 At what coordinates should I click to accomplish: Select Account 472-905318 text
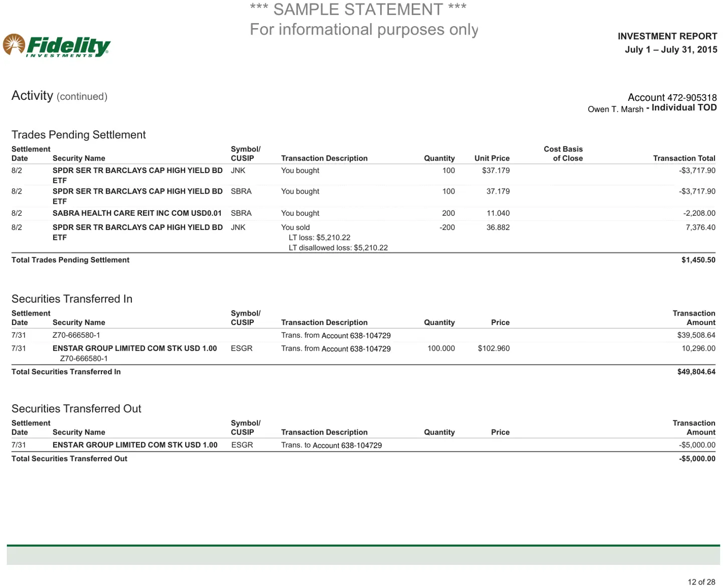pos(672,97)
